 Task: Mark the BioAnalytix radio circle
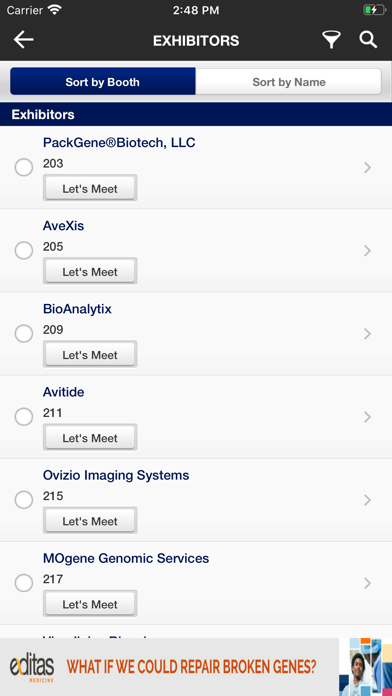point(24,333)
